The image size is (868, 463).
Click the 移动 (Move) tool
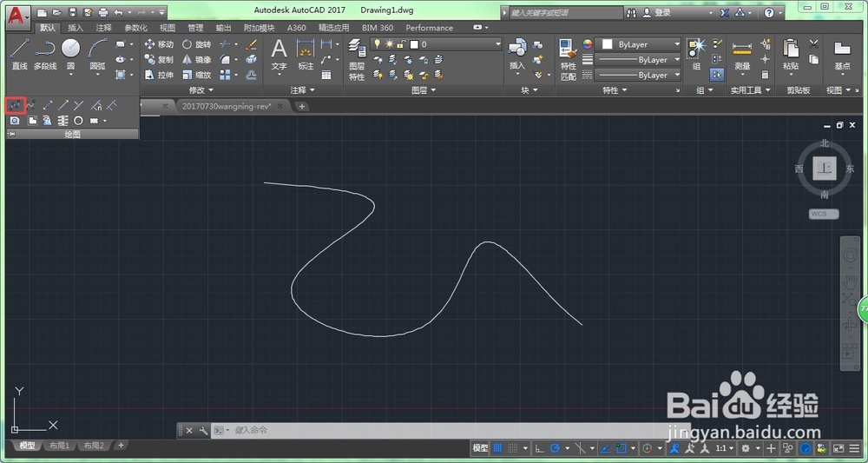point(159,44)
